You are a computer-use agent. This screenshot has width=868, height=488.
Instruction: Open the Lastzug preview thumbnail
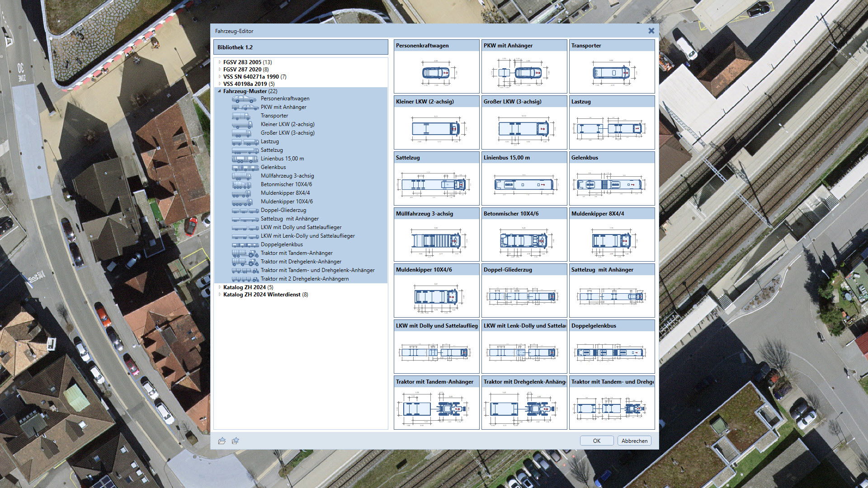pos(612,128)
